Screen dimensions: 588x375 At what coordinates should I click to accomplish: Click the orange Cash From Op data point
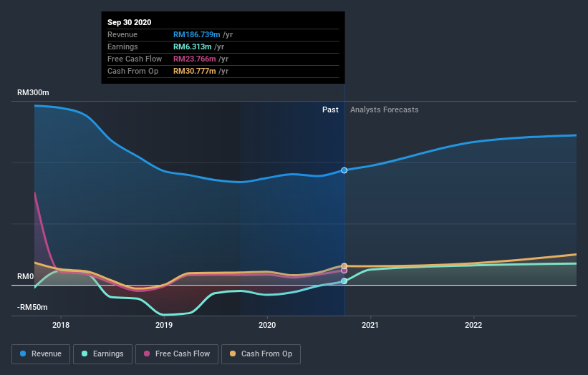point(344,266)
